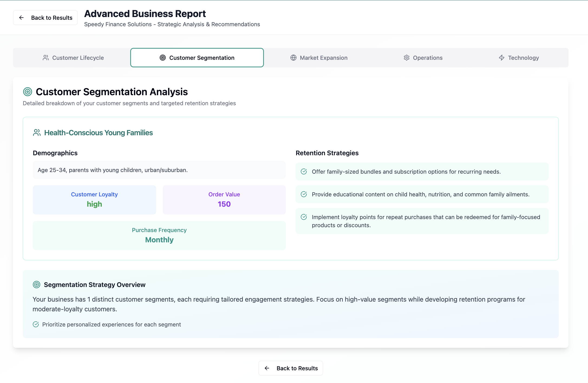The height and width of the screenshot is (383, 588).
Task: Click check icon next to Prioritize personalized experiences
Action: [36, 324]
